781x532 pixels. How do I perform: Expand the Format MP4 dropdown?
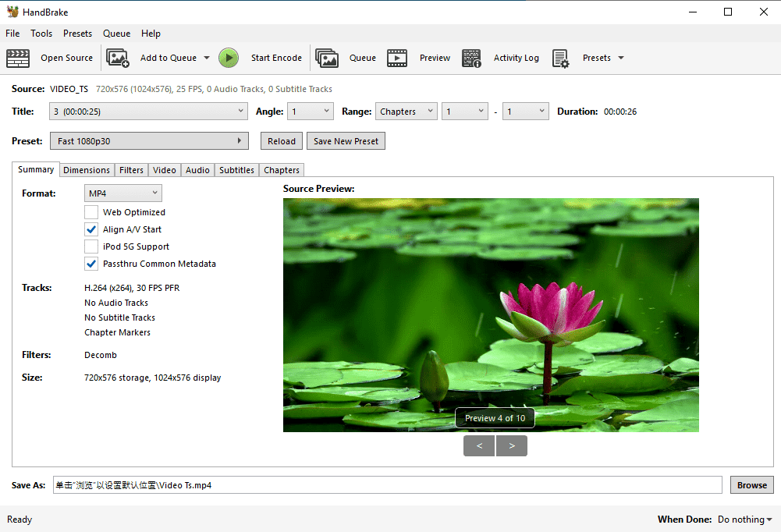[x=122, y=193]
